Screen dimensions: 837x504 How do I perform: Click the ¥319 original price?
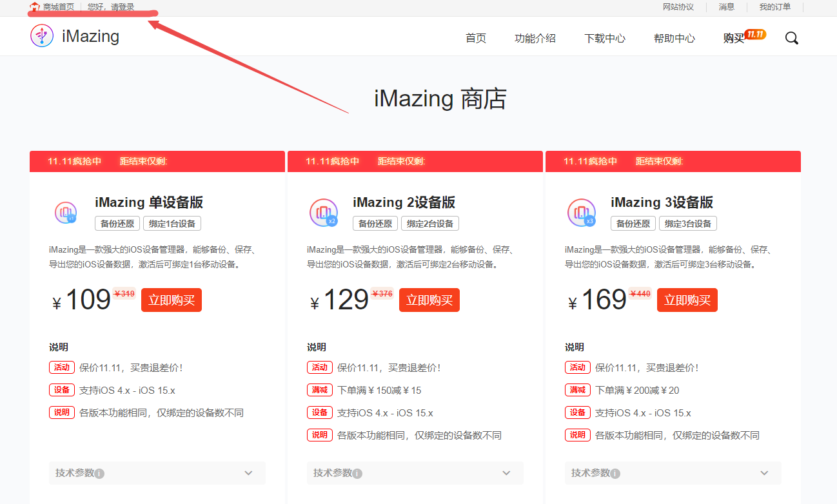tap(124, 294)
